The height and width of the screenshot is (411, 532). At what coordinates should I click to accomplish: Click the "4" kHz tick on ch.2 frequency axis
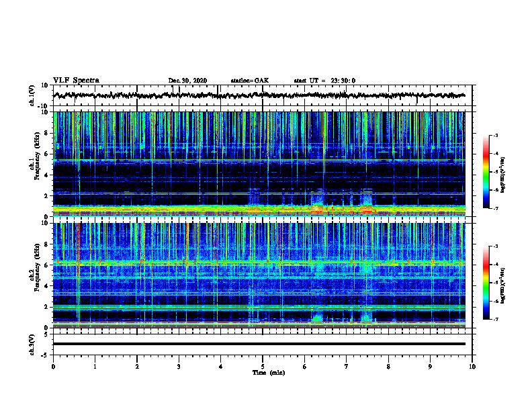tap(47, 286)
